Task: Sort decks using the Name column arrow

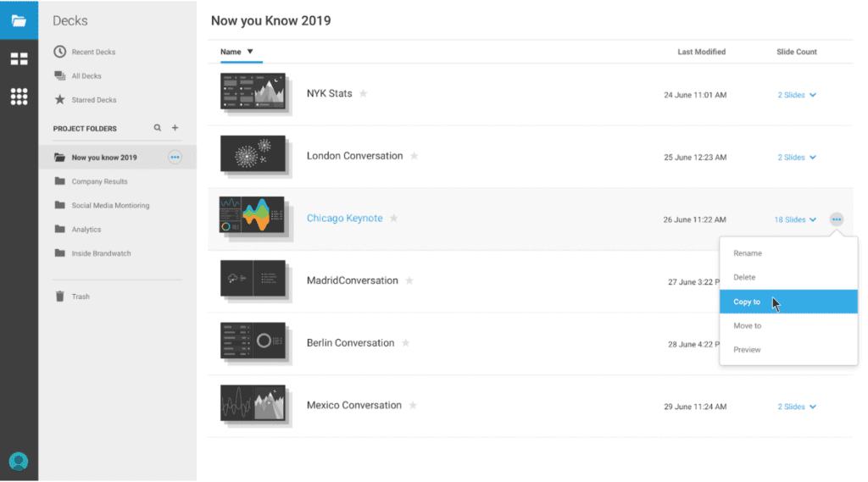Action: pos(250,52)
